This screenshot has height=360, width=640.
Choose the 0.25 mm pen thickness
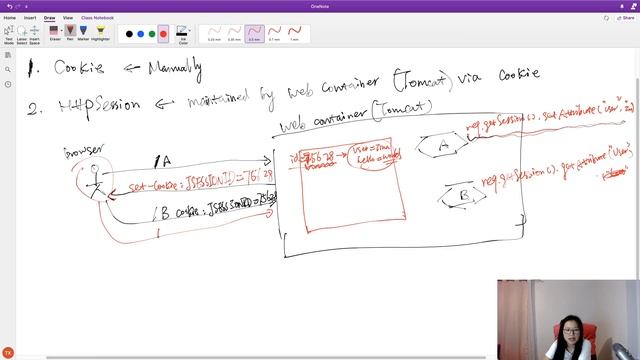(214, 33)
